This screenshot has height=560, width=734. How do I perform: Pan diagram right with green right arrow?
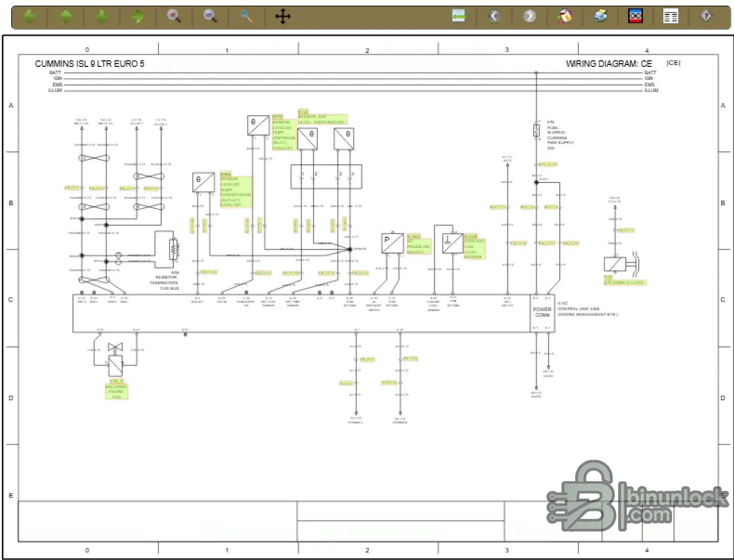point(138,17)
